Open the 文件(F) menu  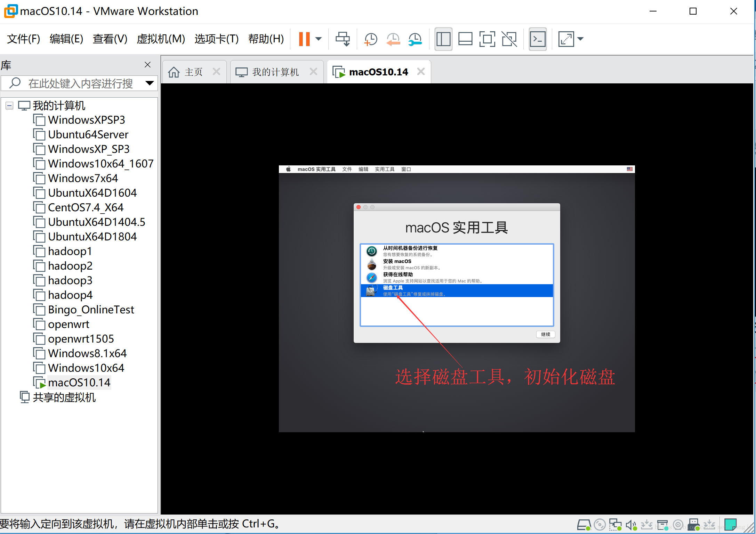tap(24, 39)
